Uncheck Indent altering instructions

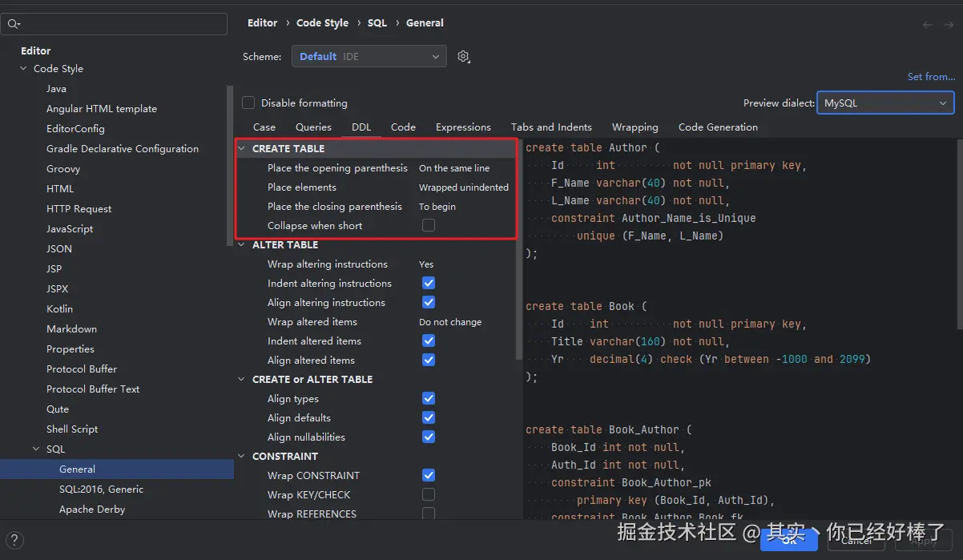pyautogui.click(x=429, y=284)
